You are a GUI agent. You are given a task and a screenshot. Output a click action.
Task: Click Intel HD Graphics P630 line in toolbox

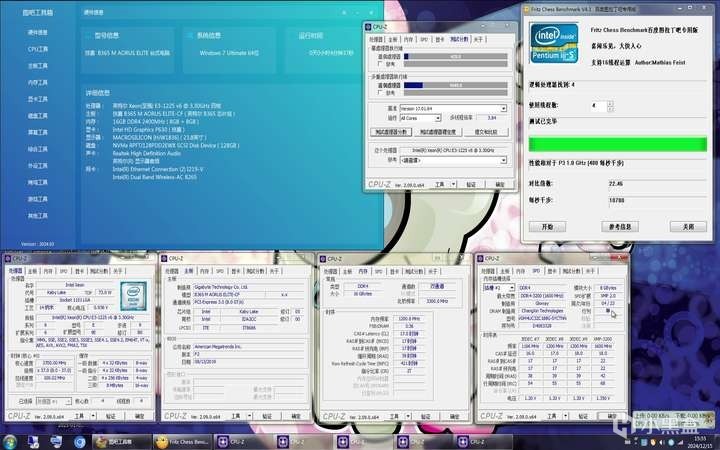click(x=148, y=129)
